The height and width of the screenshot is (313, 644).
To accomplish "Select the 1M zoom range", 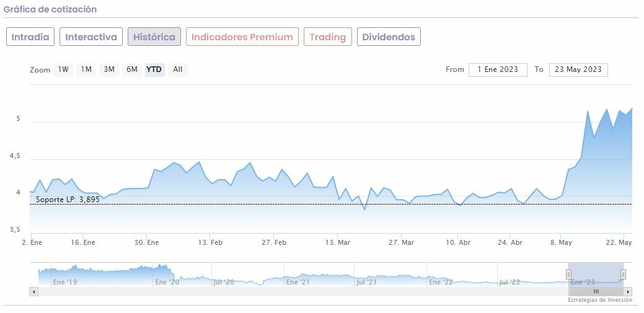I will click(86, 69).
